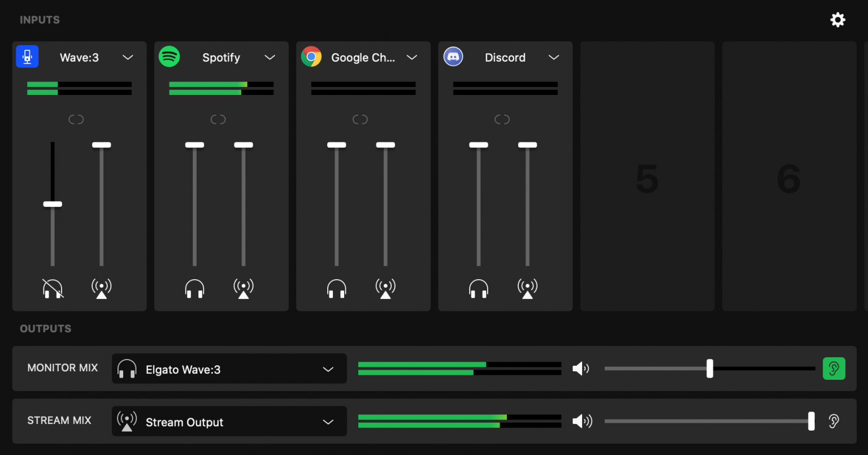Viewport: 868px width, 455px height.
Task: Toggle monitoring on the Monitor Mix ear button
Action: (834, 369)
